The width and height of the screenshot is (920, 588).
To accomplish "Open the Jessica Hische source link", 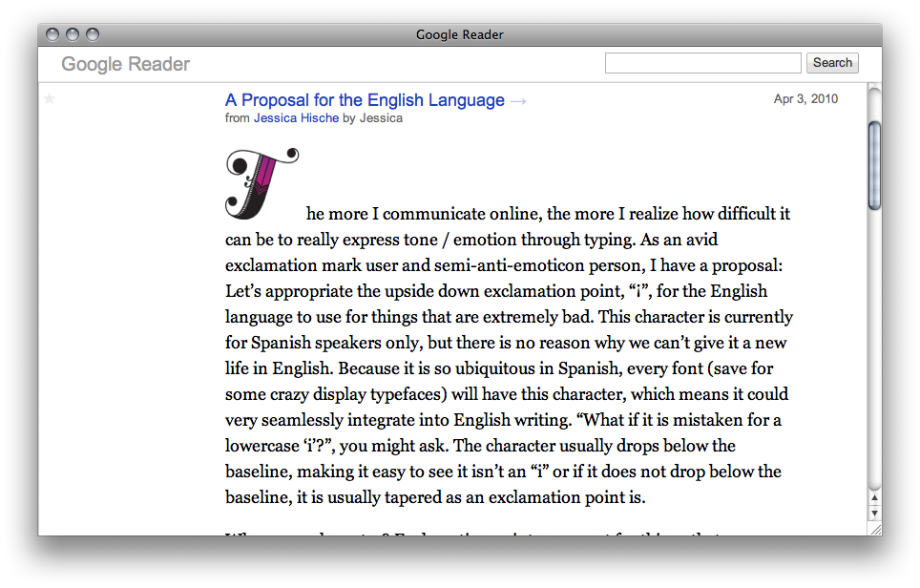I will pyautogui.click(x=296, y=118).
